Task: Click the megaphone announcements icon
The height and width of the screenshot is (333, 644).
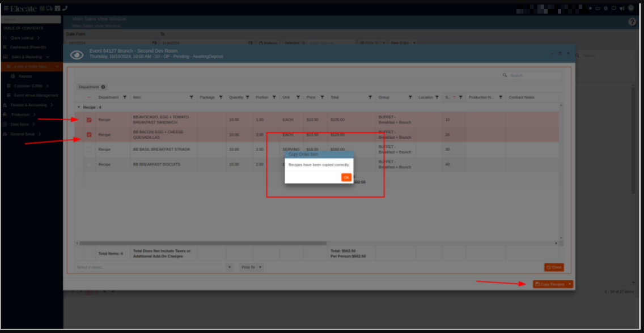Action: coord(622,8)
